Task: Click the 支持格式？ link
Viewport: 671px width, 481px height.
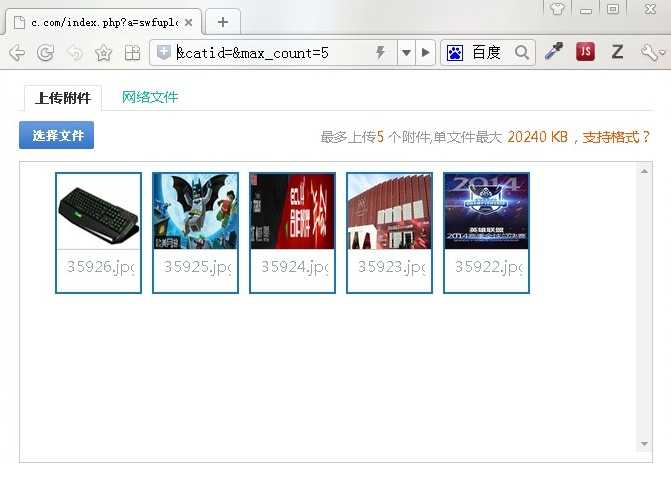Action: (x=616, y=137)
